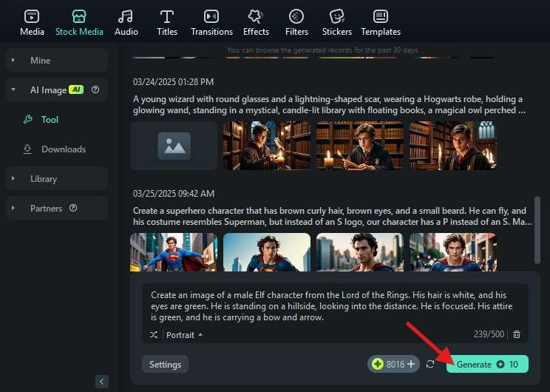Open wizard facing camera beside candle thumbnail
The width and height of the screenshot is (550, 392).
453,146
